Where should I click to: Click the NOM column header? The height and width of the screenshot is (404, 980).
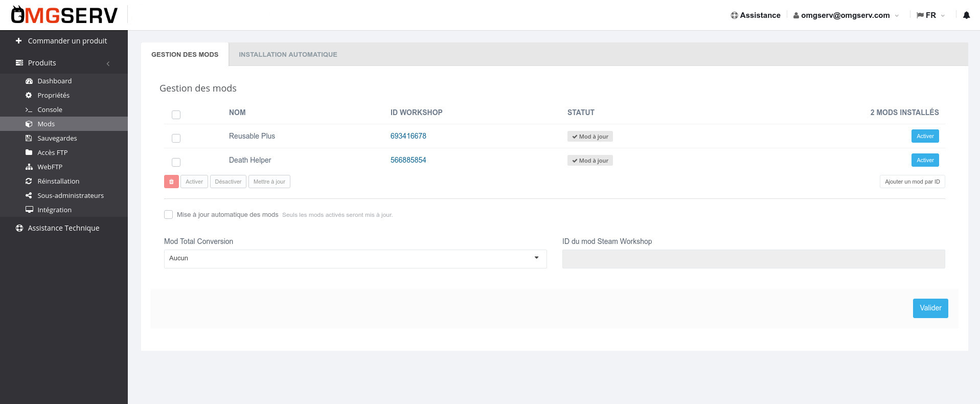(x=237, y=113)
